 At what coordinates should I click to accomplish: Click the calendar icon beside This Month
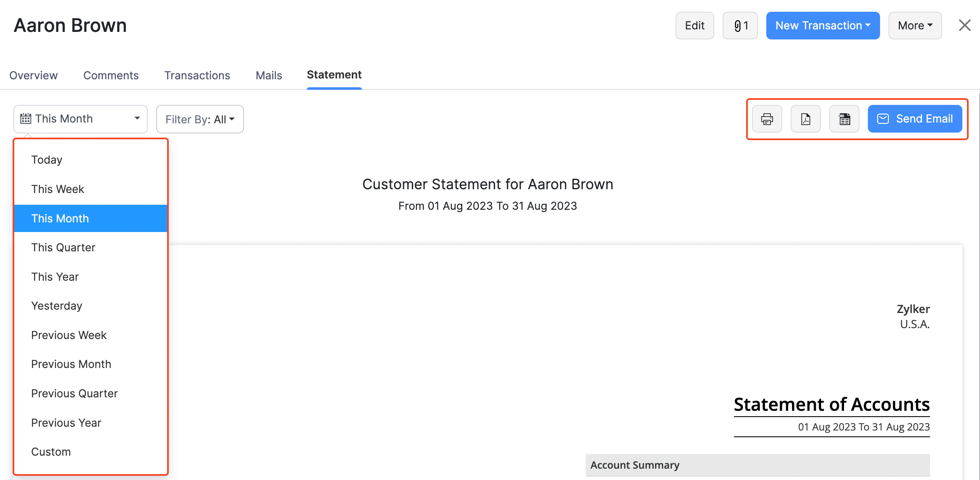(25, 118)
